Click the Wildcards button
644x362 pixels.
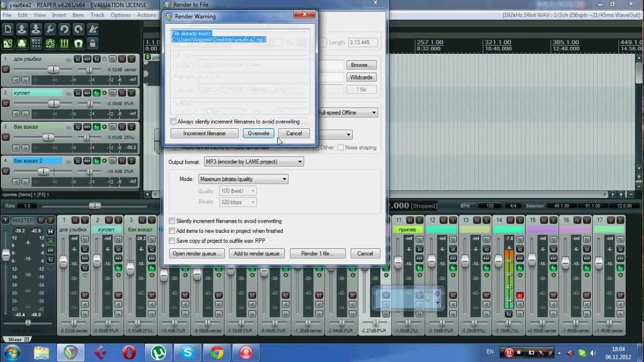361,77
